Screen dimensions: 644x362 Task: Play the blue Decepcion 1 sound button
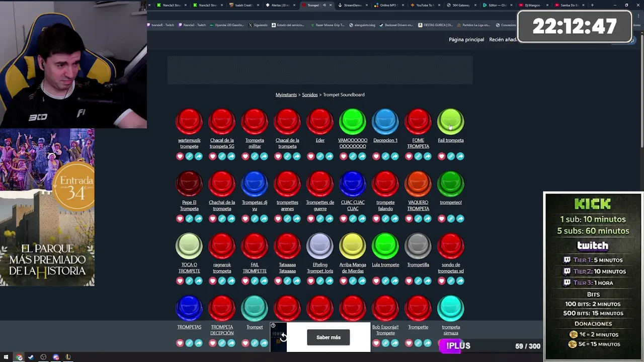[x=385, y=121]
